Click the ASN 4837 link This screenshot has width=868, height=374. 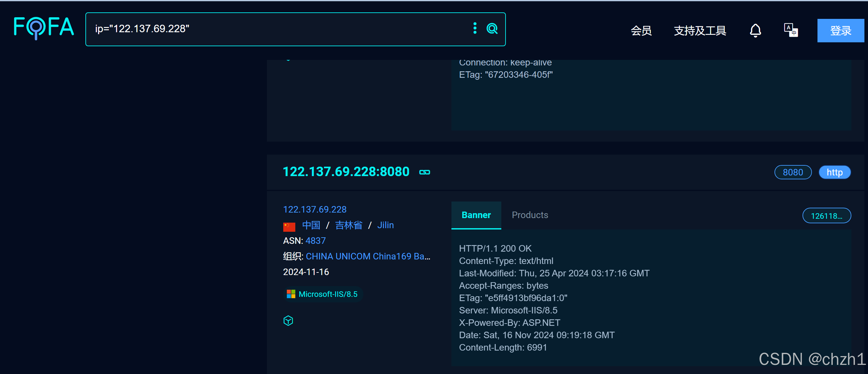[316, 241]
